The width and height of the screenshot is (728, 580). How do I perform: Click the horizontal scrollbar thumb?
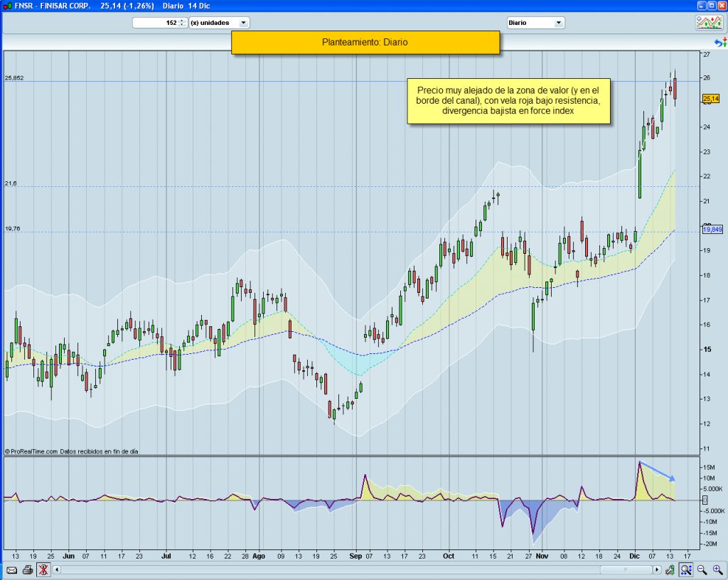coord(625,570)
